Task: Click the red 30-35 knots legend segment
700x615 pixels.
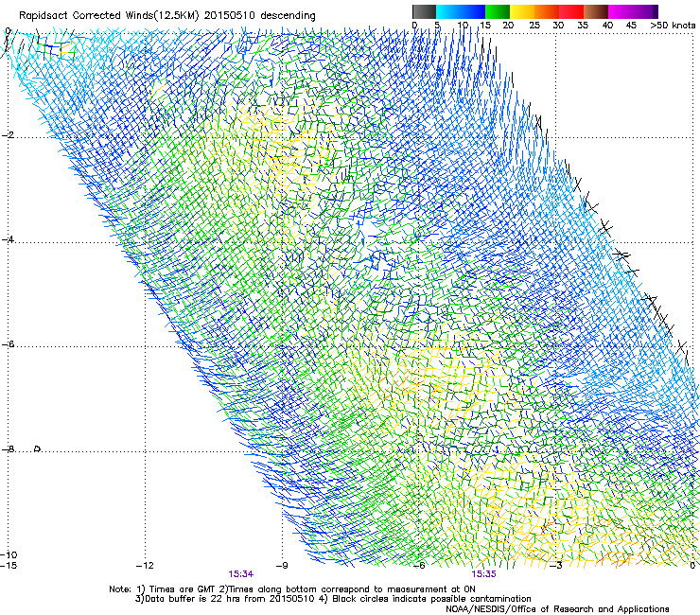Action: [571, 11]
